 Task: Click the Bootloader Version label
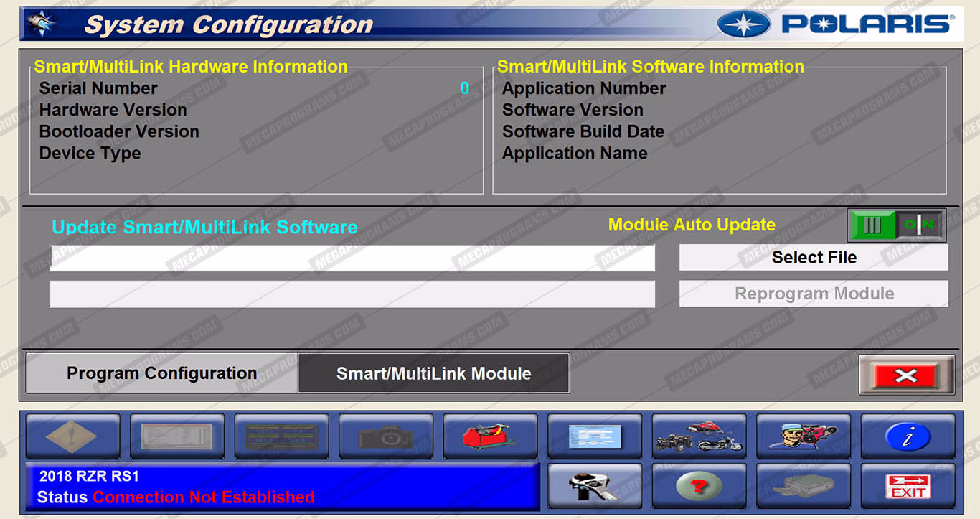pyautogui.click(x=119, y=131)
